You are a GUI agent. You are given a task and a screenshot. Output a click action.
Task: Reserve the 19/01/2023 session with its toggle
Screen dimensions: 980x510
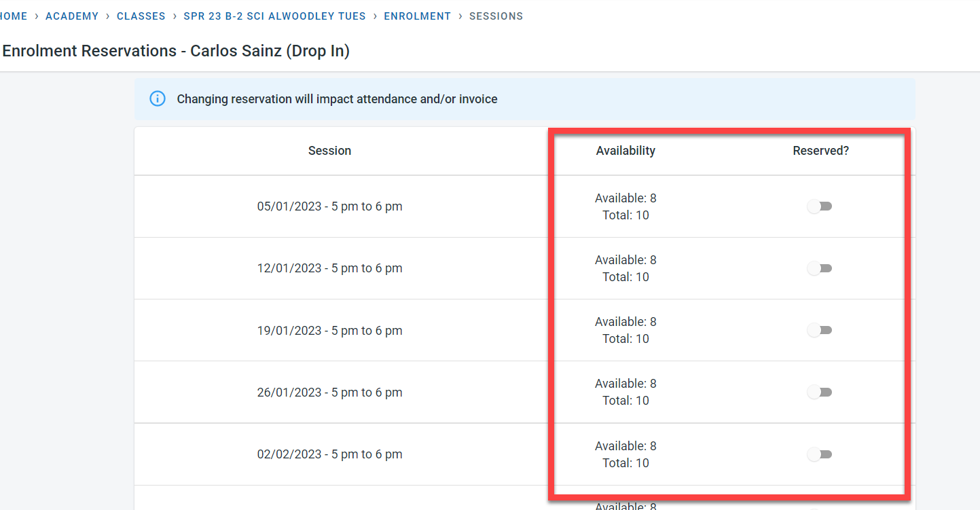point(820,330)
